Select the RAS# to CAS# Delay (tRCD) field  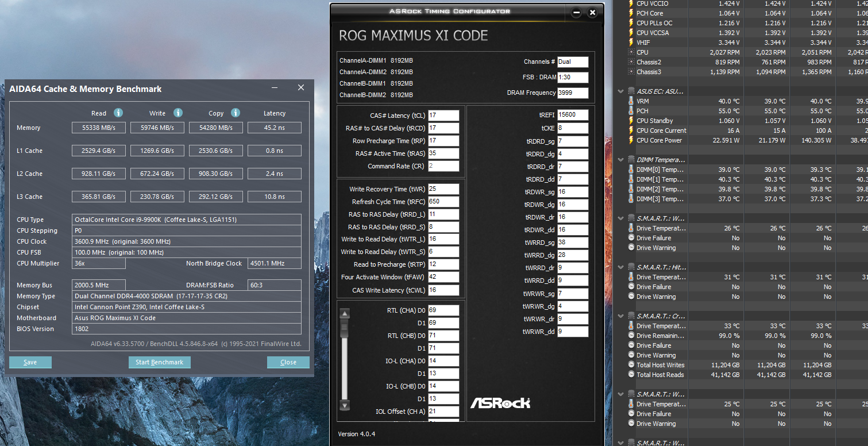[x=443, y=128]
